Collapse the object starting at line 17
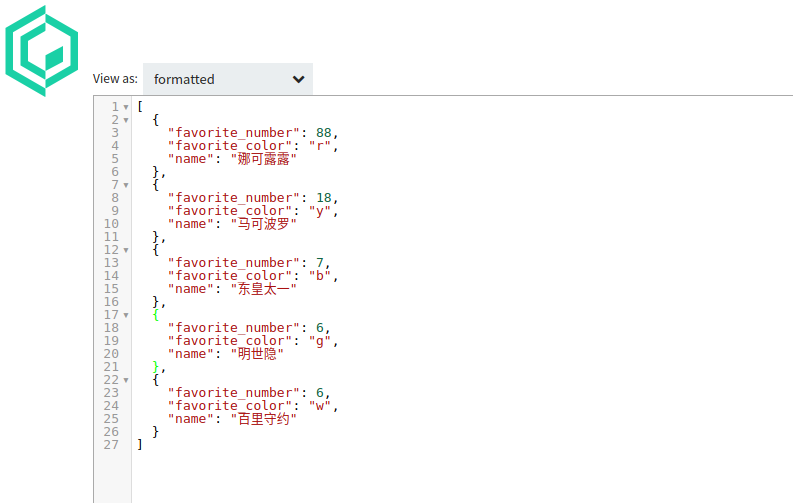The height and width of the screenshot is (503, 793). (126, 315)
